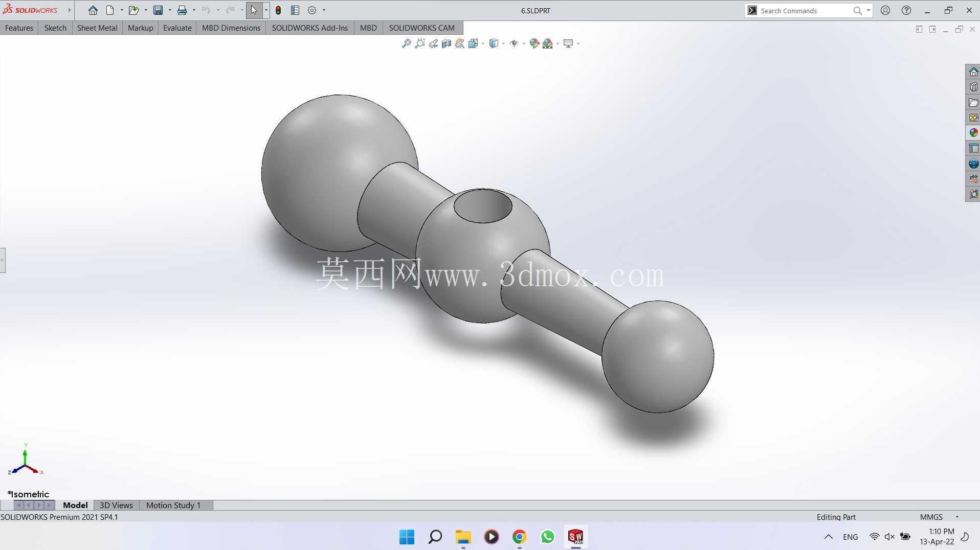Open the SOLIDWORKS CAM tab
Image resolution: width=980 pixels, height=550 pixels.
[421, 28]
